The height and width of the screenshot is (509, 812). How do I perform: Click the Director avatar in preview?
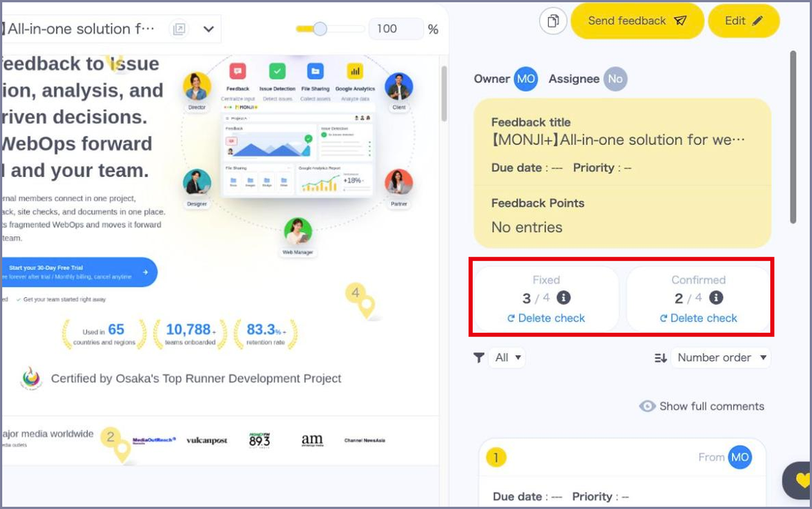click(197, 87)
